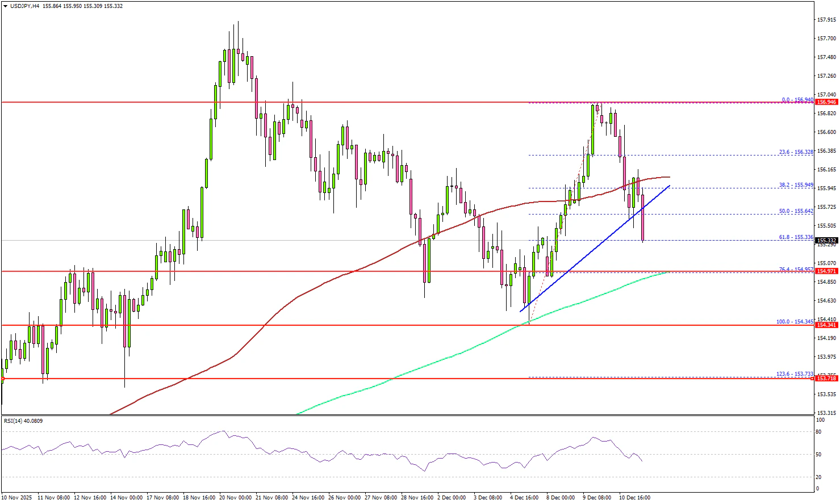Viewport: 840px width, 504px height.
Task: Open the dropdown arrow beside USDJPY,H4
Action: 5,6
